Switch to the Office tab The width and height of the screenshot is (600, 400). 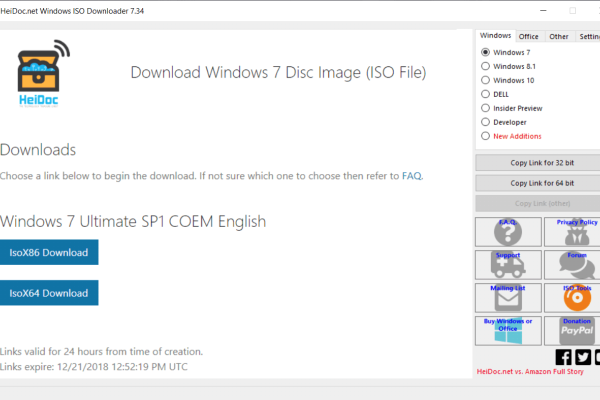click(x=528, y=36)
